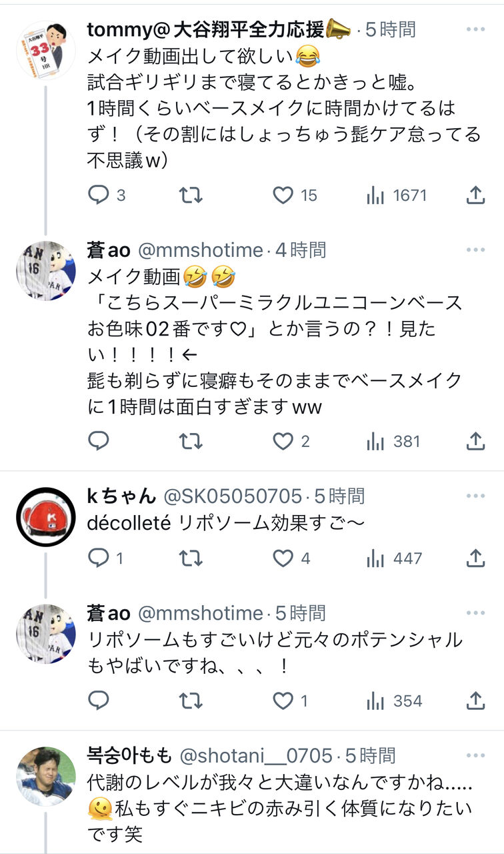Open @shotani__0705 profile handle
The image size is (504, 854).
[x=255, y=755]
